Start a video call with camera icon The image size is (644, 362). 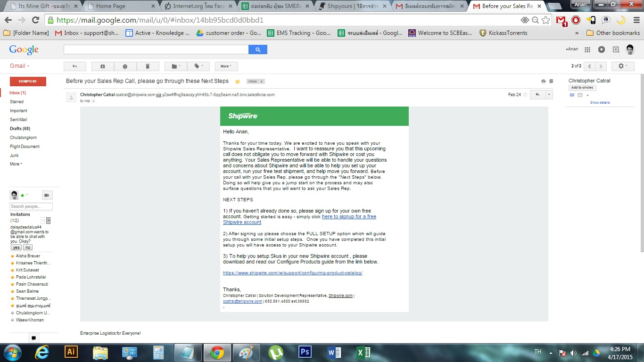[47, 195]
